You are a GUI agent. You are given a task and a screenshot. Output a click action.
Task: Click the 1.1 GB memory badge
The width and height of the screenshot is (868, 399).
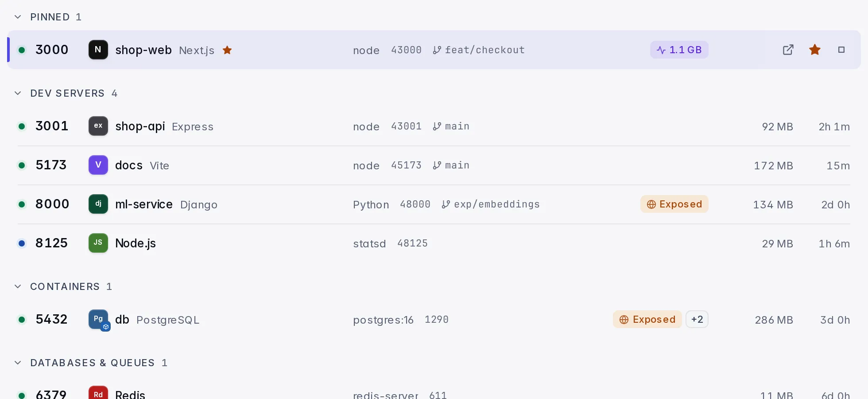tap(679, 50)
